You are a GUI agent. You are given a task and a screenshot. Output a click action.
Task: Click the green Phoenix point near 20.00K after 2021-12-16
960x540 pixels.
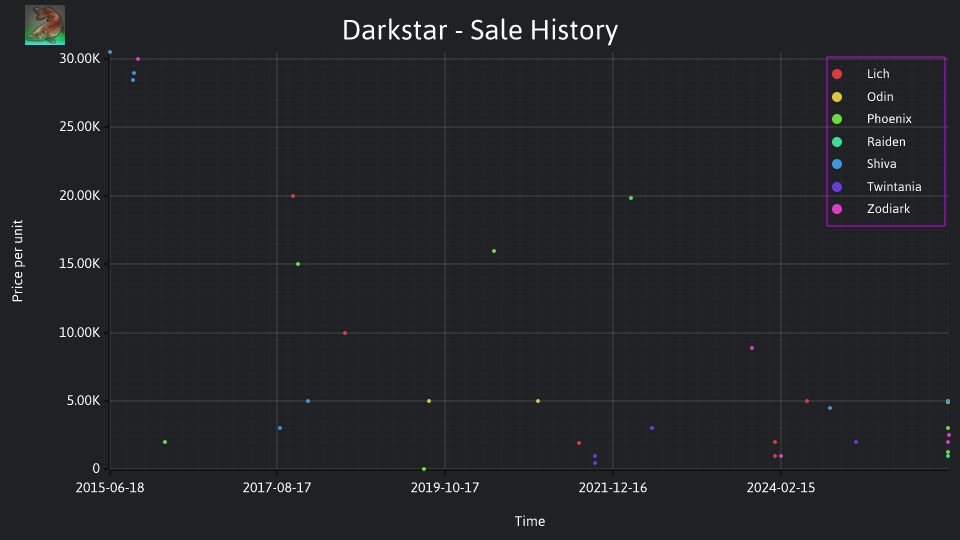coord(631,198)
